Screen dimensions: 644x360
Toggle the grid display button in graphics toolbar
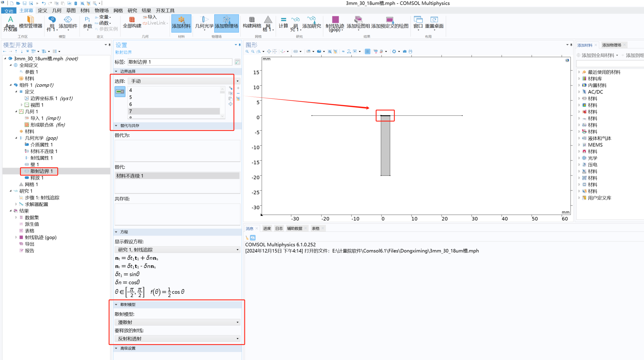[x=367, y=51]
